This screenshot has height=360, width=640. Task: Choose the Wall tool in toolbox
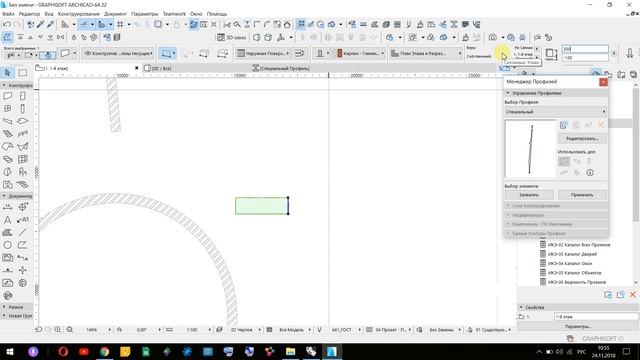(7, 96)
